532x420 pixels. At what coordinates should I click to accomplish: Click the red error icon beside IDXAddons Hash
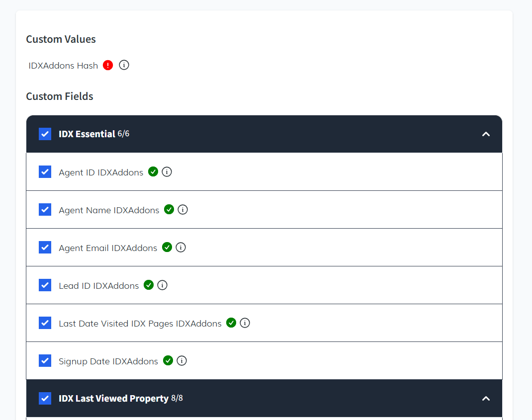[108, 65]
